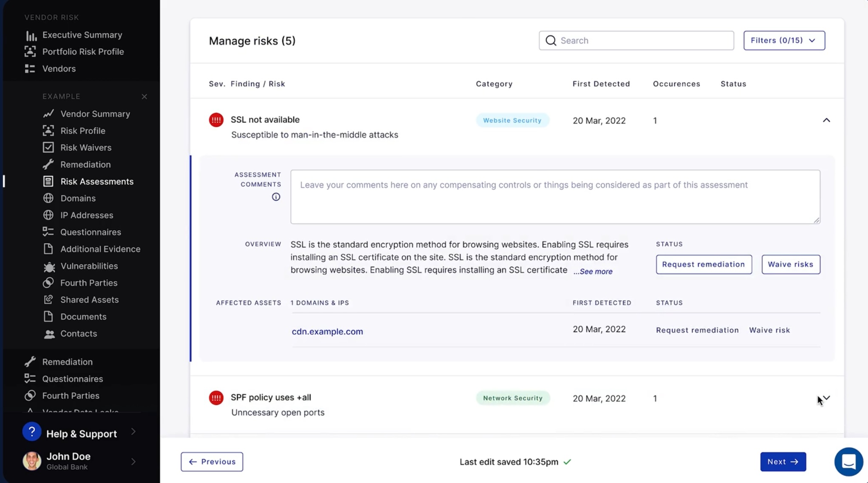Select the Domains globe icon
The width and height of the screenshot is (868, 483).
[49, 198]
